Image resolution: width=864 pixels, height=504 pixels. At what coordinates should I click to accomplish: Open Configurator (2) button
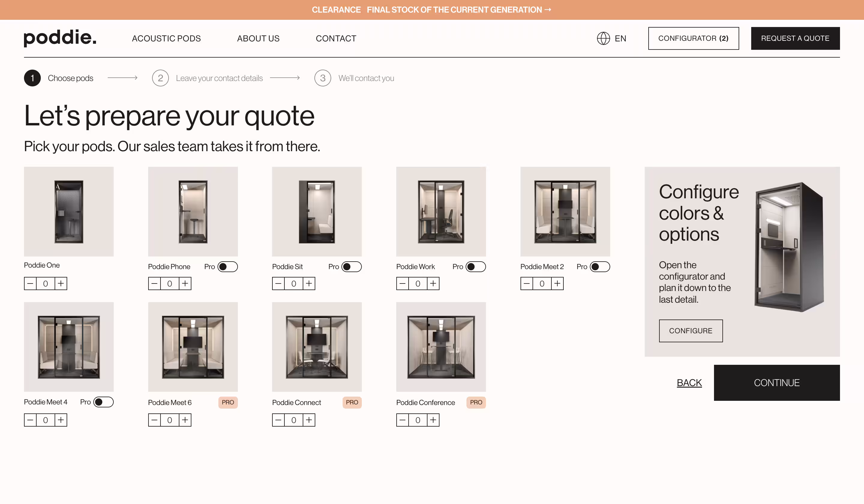point(694,38)
